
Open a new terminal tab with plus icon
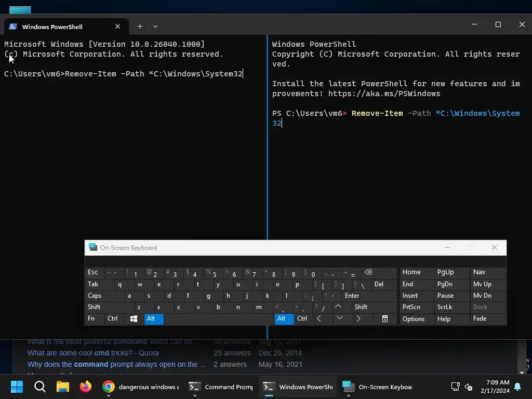(140, 26)
